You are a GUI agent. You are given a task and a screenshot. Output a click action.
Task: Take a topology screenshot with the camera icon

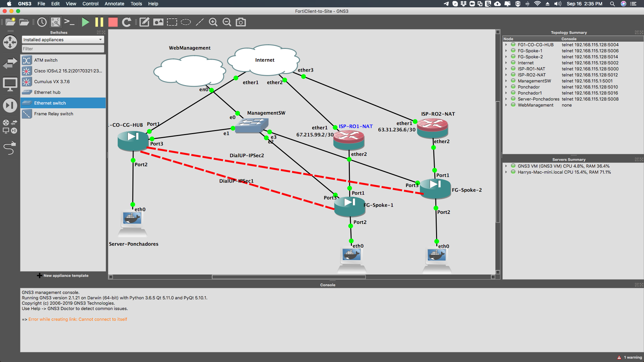pos(241,22)
